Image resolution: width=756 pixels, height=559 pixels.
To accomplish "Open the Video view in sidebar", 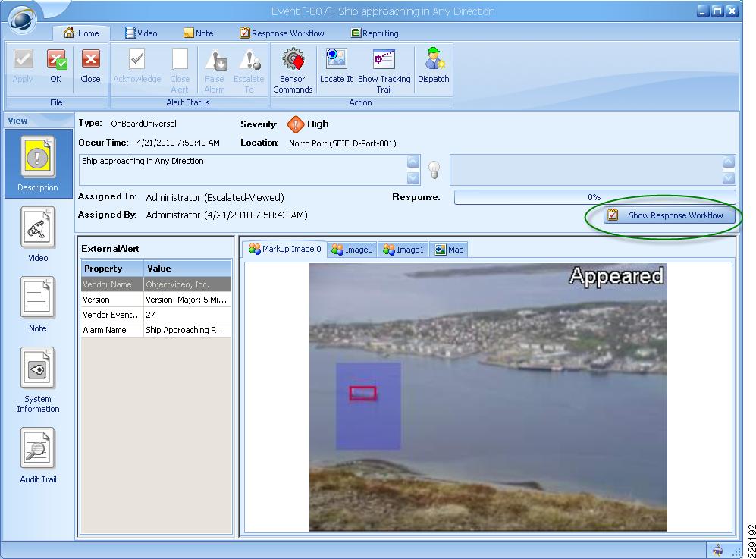I will point(38,234).
